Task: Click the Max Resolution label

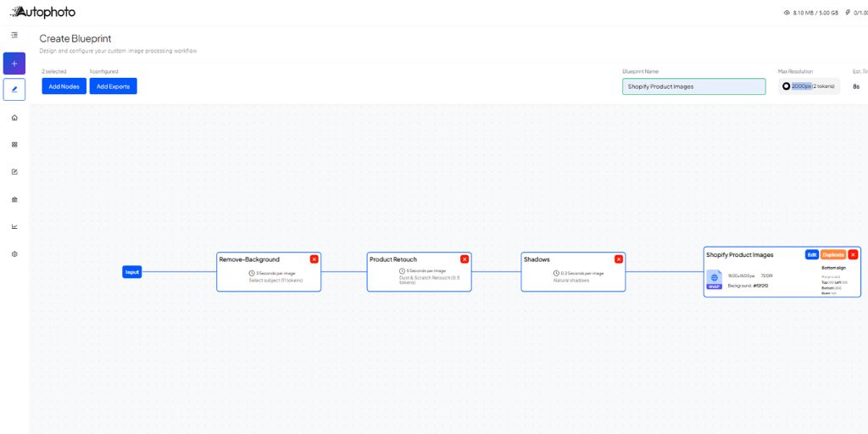Action: point(795,71)
